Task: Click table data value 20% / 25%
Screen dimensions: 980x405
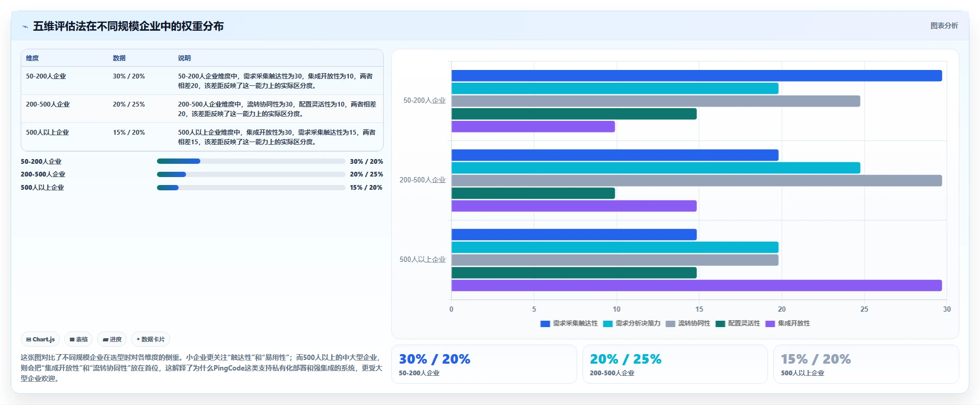Action: point(129,104)
